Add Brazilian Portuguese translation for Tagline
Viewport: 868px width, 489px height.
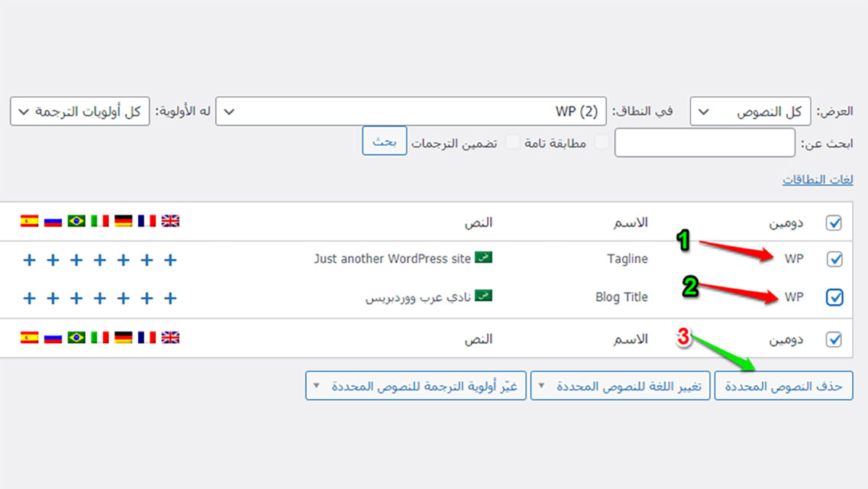point(76,260)
